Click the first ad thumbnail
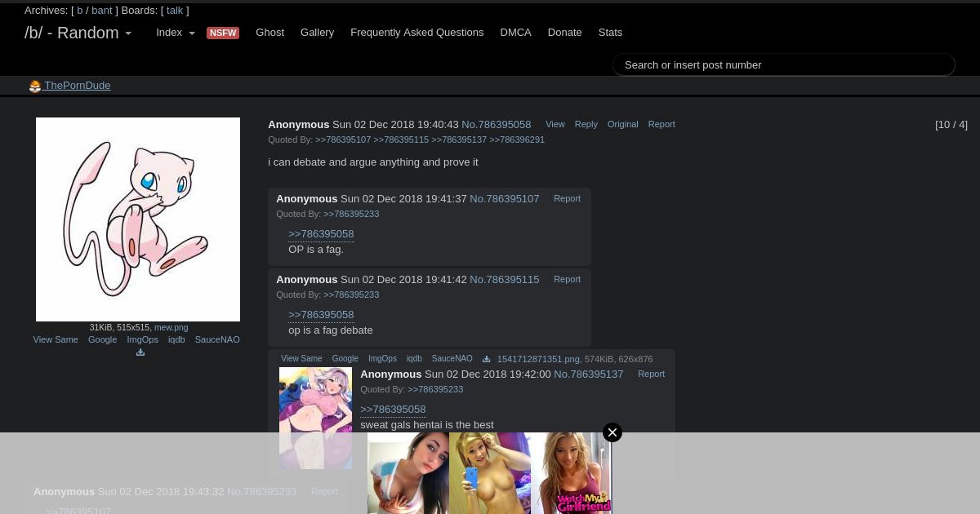 [408, 473]
